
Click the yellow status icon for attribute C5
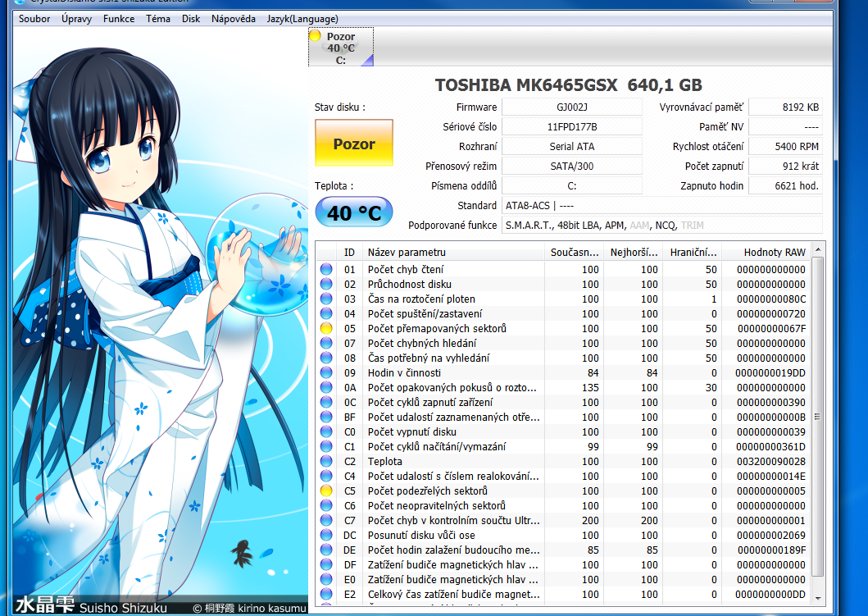tap(325, 491)
